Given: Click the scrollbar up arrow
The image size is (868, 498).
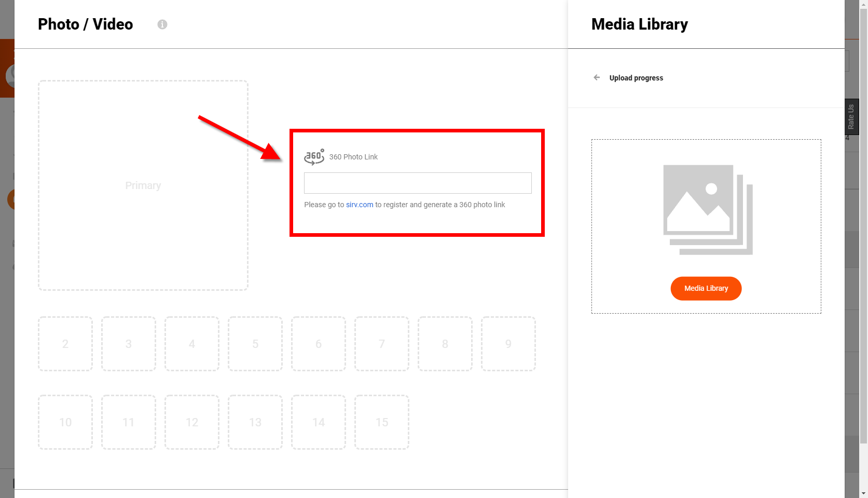Looking at the screenshot, I should click(x=863, y=4).
